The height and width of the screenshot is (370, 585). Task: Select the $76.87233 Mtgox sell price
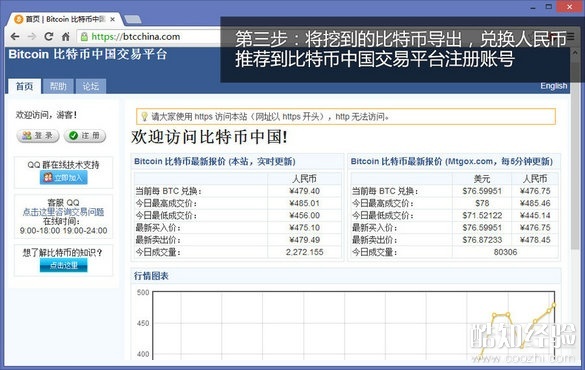point(482,240)
